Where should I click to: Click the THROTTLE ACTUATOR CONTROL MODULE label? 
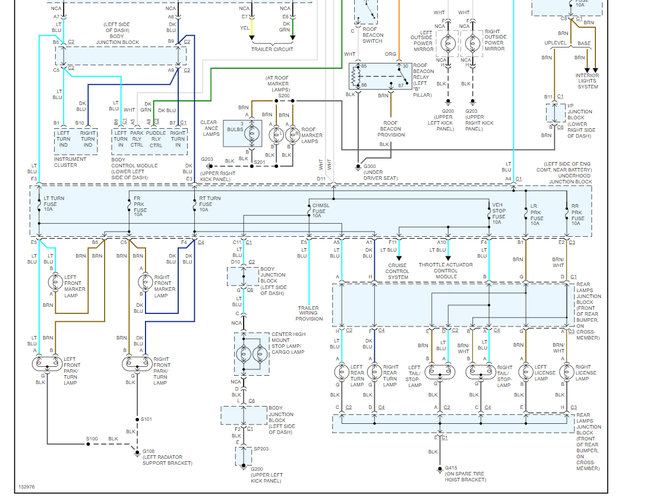click(446, 270)
